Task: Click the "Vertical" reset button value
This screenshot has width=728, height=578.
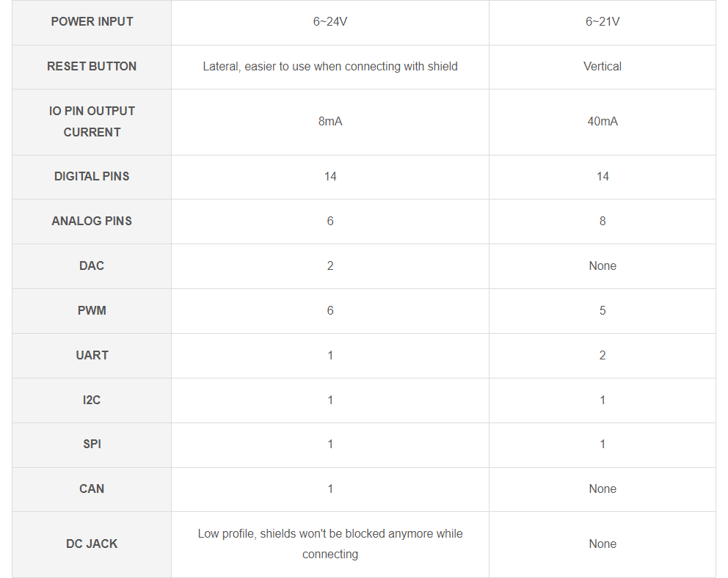Action: 602,66
